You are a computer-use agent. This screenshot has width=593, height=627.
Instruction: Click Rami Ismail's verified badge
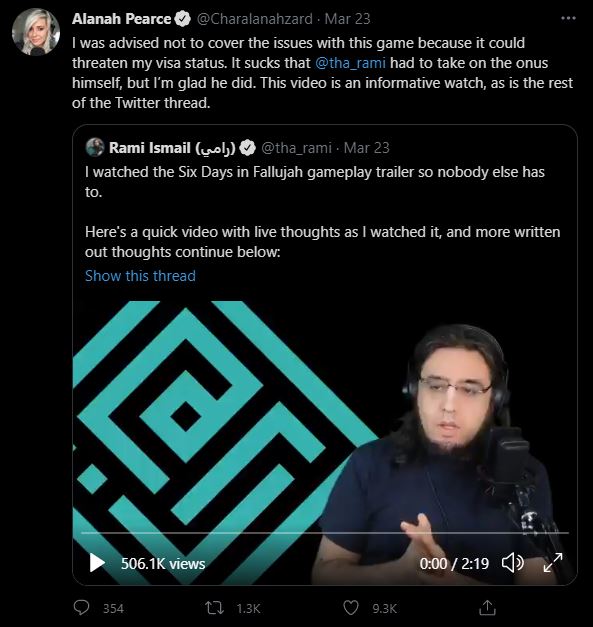248,148
